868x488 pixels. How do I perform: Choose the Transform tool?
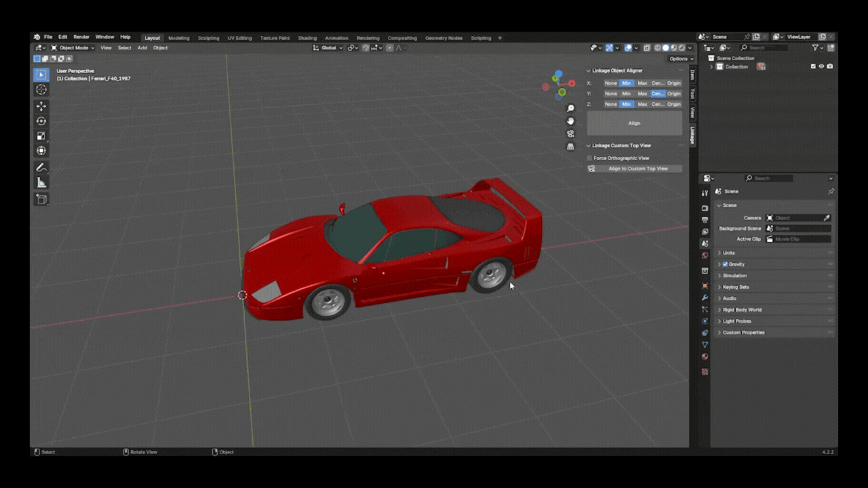(41, 150)
